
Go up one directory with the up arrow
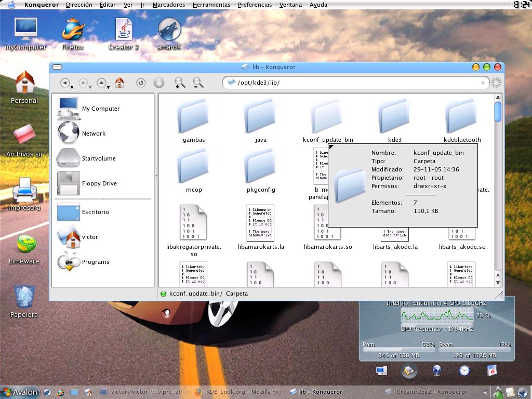click(101, 83)
